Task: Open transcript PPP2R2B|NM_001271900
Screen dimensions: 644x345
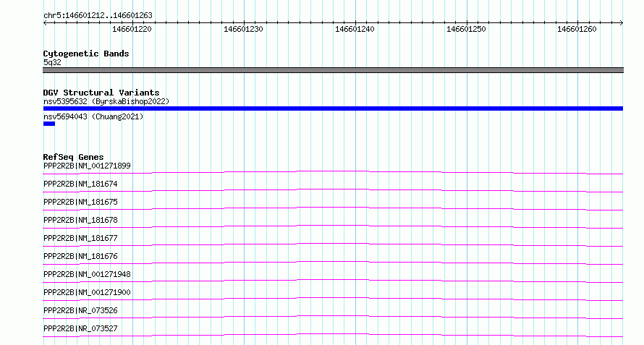Action: (87, 292)
